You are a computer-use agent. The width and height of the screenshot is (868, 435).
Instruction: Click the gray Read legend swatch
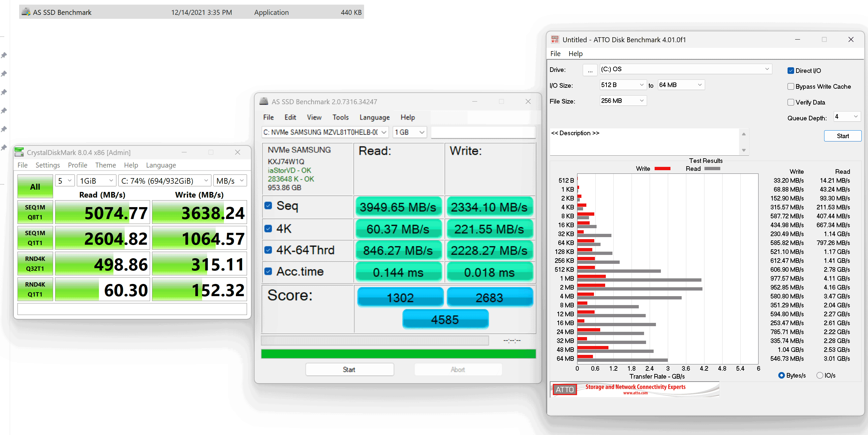click(712, 169)
